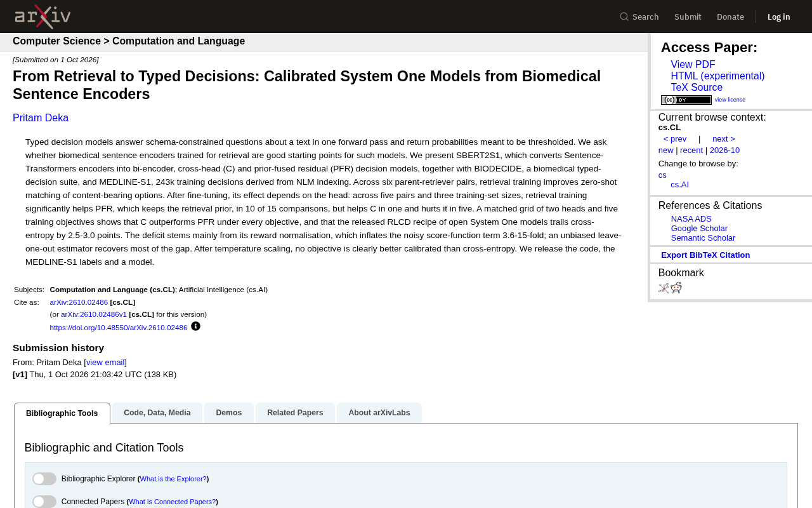Show the Related Papers tab
812x508 pixels.
pyautogui.click(x=295, y=413)
